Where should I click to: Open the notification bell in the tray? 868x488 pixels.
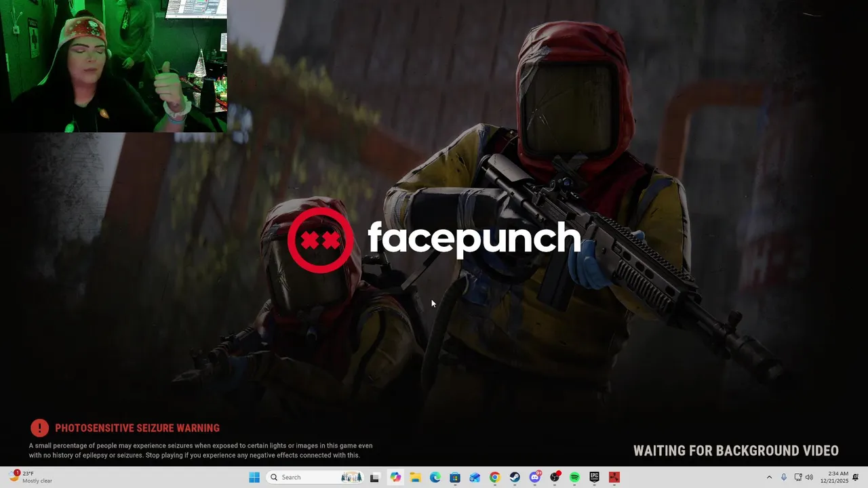856,477
